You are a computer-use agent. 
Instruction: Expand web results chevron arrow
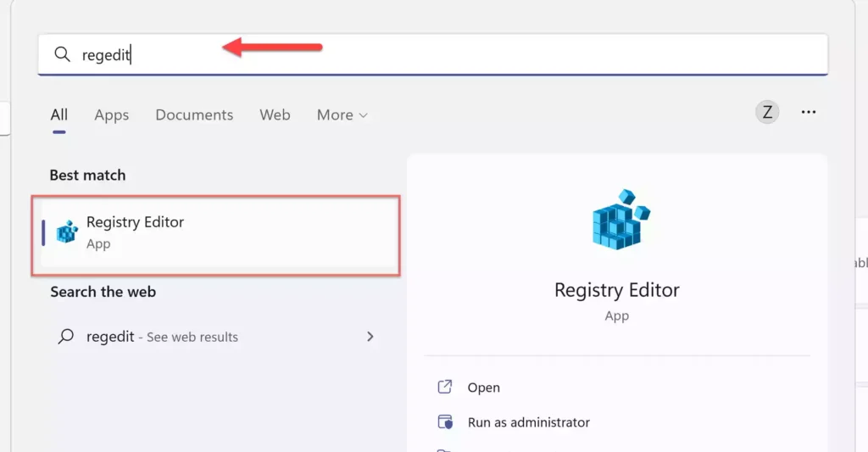coord(370,336)
